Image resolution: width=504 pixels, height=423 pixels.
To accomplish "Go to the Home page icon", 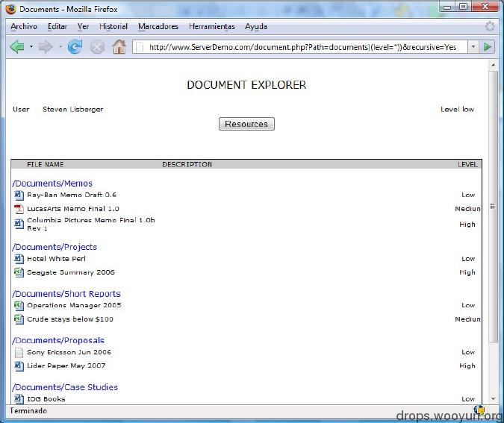I will coord(119,46).
